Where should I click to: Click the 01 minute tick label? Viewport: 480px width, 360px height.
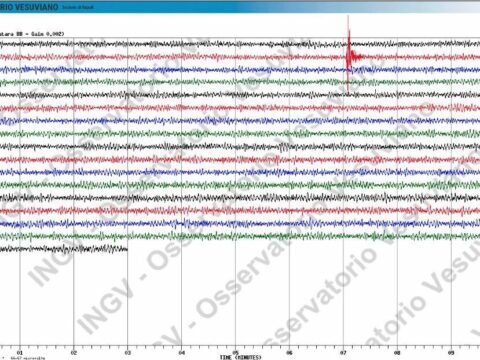click(20, 352)
